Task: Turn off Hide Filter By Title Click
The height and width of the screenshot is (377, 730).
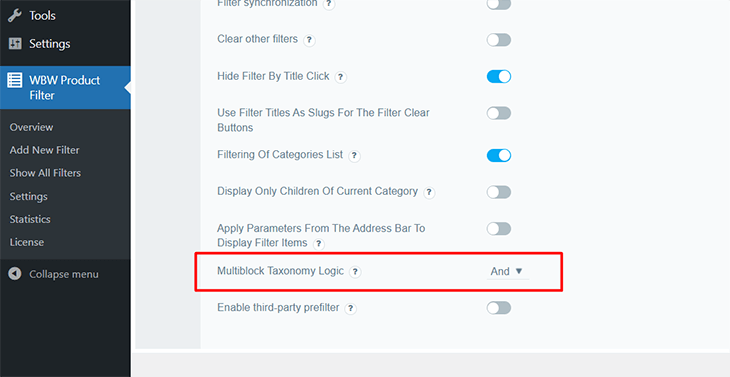Action: pos(499,76)
